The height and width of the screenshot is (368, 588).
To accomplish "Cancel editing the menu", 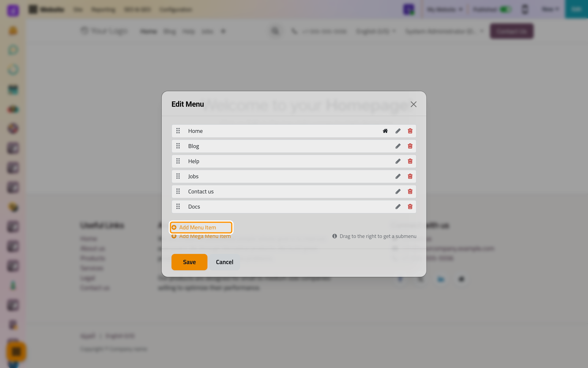I will 224,262.
